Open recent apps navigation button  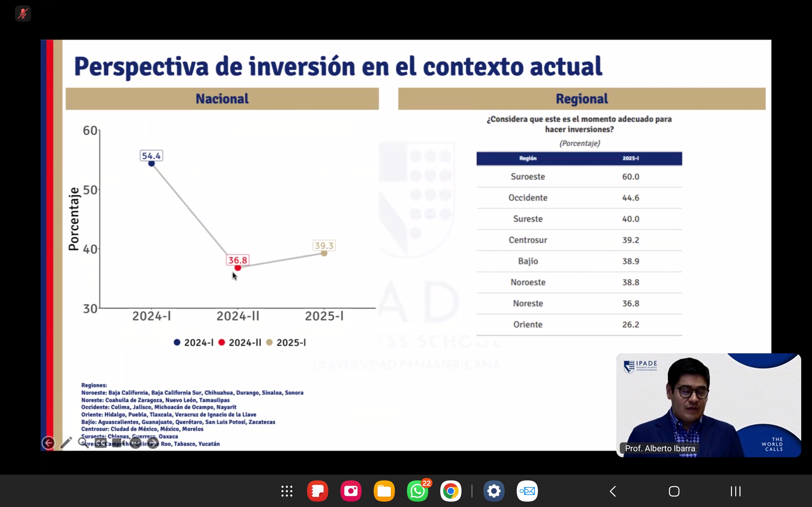click(x=735, y=491)
